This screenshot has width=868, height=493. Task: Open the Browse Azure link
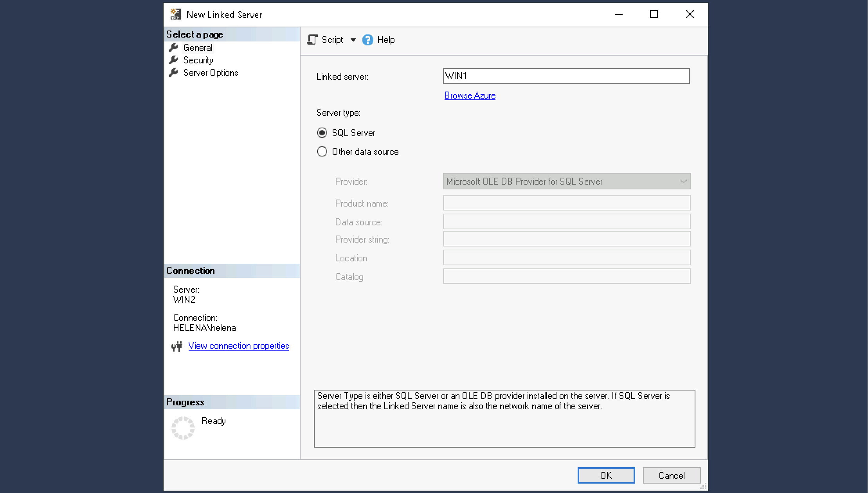[x=470, y=95]
